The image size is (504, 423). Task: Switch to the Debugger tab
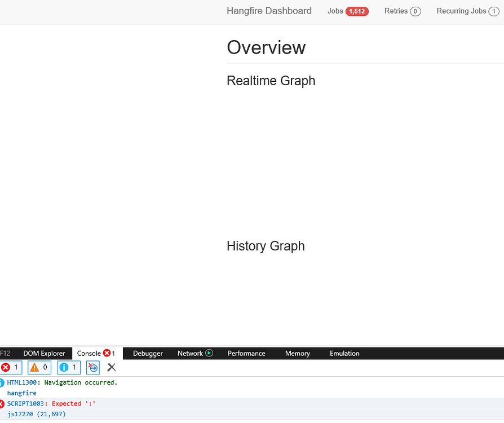click(x=147, y=353)
